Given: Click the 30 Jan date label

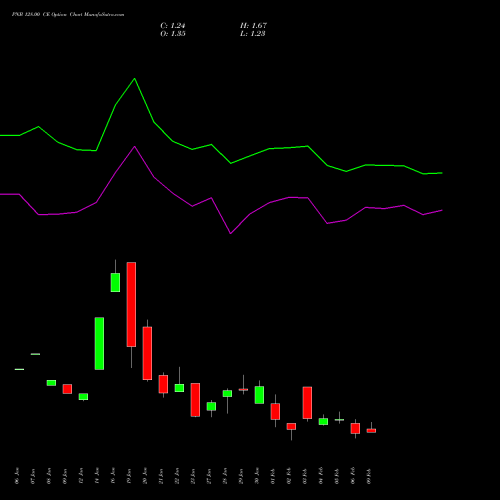Looking at the screenshot, I should [x=257, y=476].
